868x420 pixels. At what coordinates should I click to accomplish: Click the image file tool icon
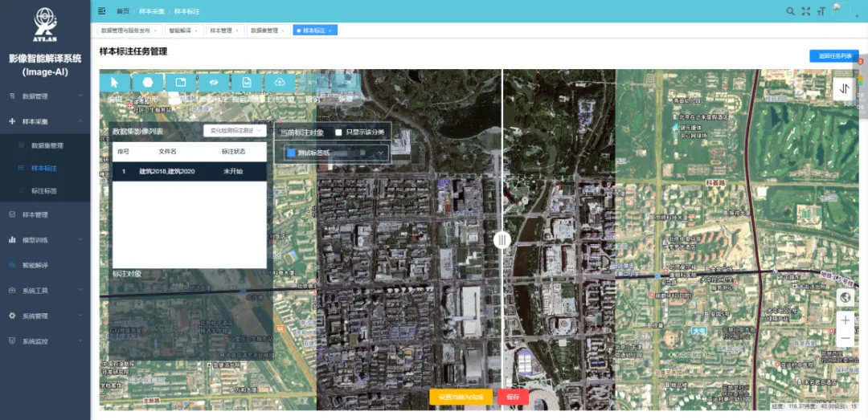(247, 82)
